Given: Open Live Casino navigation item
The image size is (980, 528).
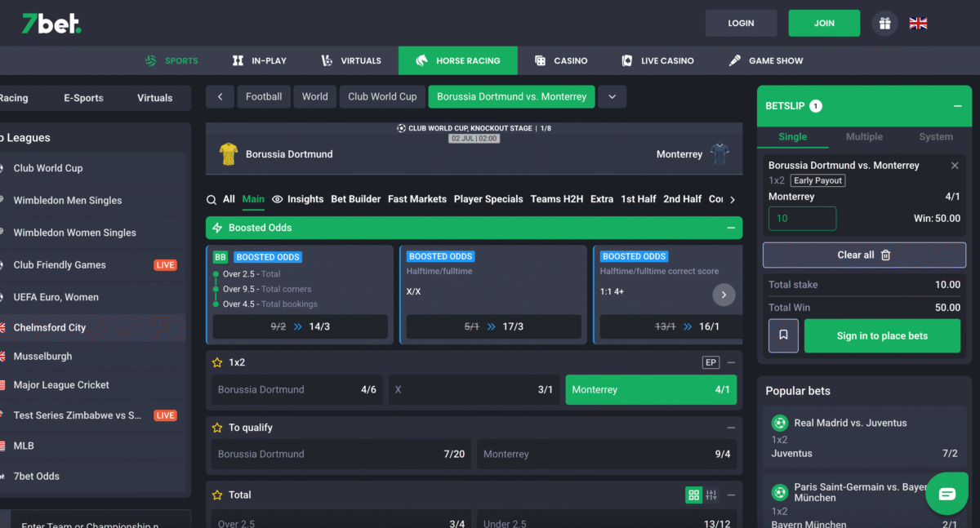Looking at the screenshot, I should pos(657,60).
